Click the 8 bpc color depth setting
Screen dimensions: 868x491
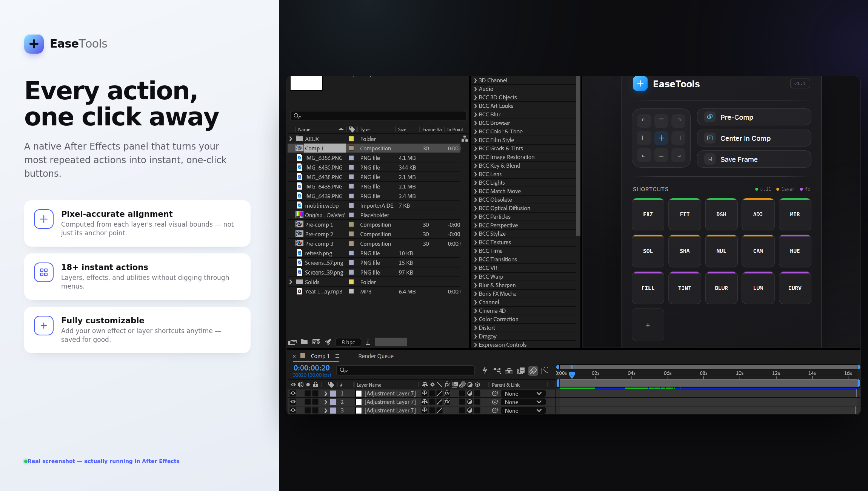click(348, 342)
